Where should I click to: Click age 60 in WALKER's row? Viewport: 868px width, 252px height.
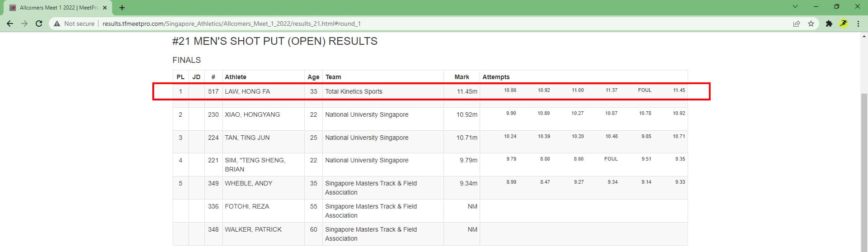pyautogui.click(x=313, y=229)
